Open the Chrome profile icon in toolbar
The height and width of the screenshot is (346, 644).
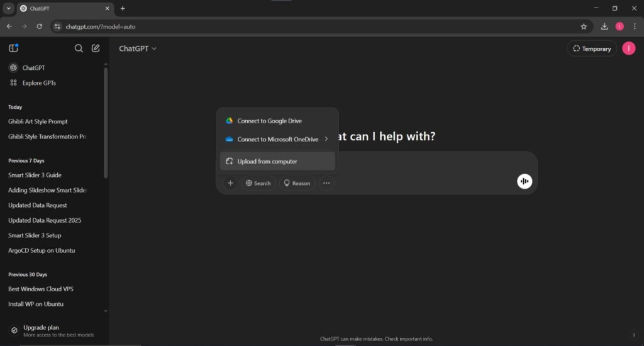coord(619,26)
